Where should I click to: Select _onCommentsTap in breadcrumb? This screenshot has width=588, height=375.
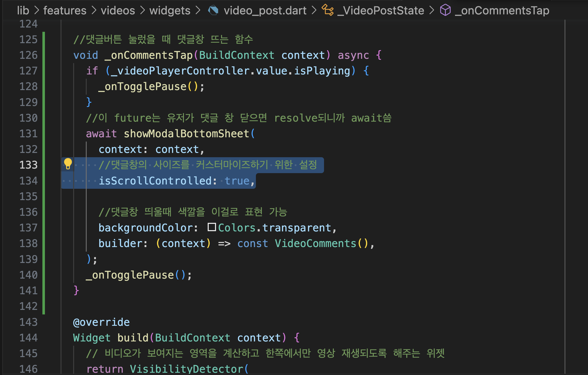point(502,10)
